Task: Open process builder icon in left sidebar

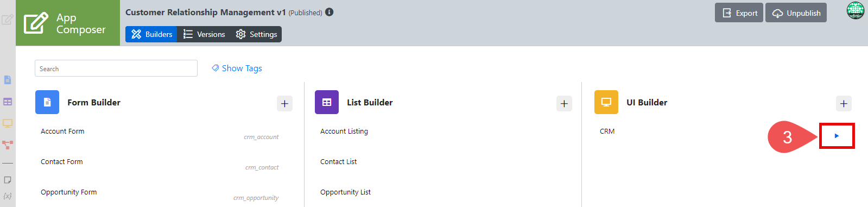Action: [x=8, y=145]
